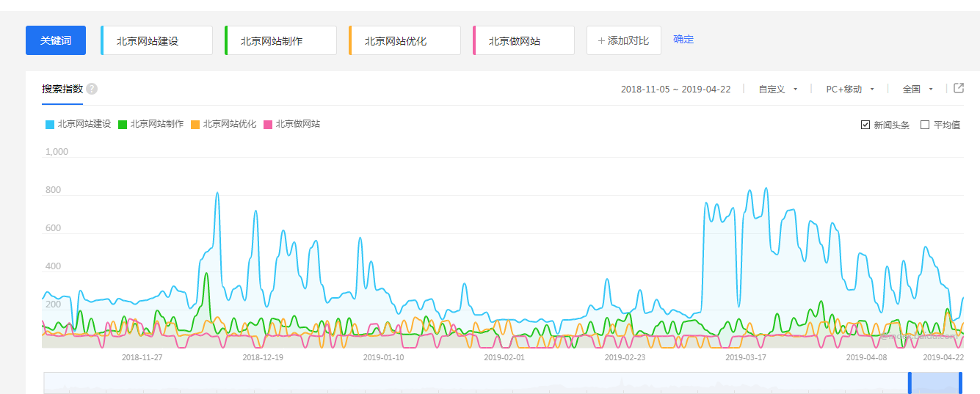Toggle the 北京做网站 pink legend swatch
This screenshot has width=980, height=394.
click(268, 125)
